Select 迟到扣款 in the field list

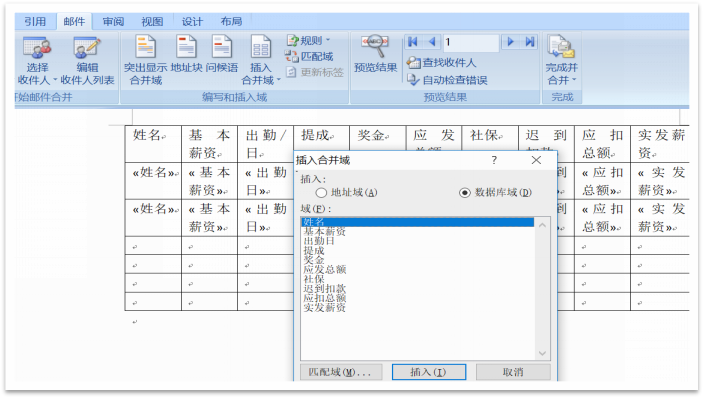point(324,288)
